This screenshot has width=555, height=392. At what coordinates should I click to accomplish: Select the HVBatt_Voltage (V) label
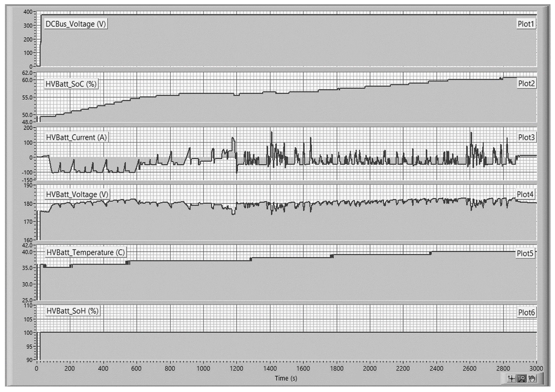coord(77,194)
